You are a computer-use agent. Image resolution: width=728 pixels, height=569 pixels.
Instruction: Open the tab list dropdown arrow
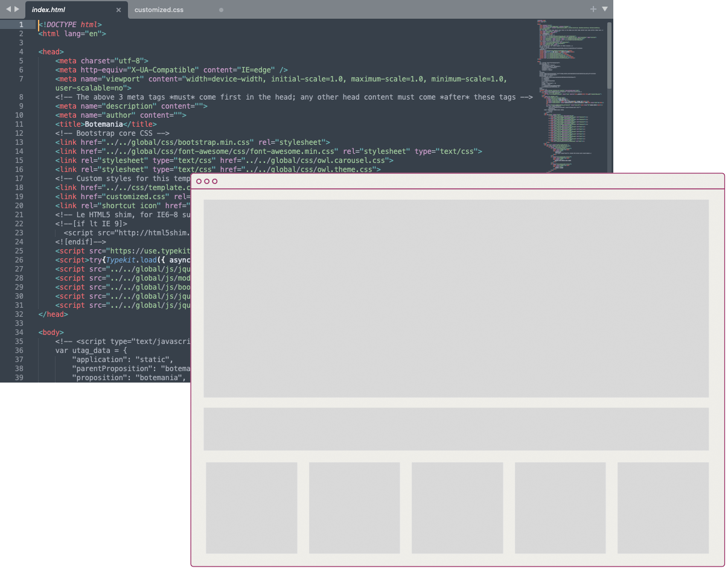pyautogui.click(x=604, y=9)
